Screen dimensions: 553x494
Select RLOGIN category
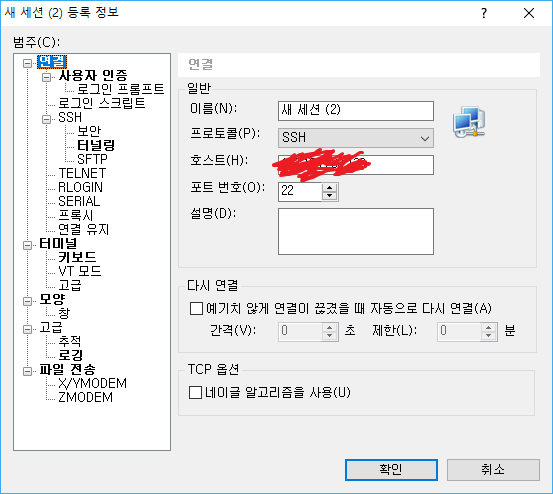click(80, 188)
